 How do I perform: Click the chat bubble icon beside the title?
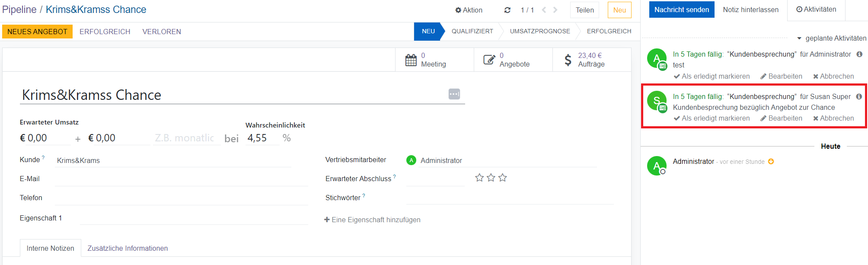coord(454,94)
